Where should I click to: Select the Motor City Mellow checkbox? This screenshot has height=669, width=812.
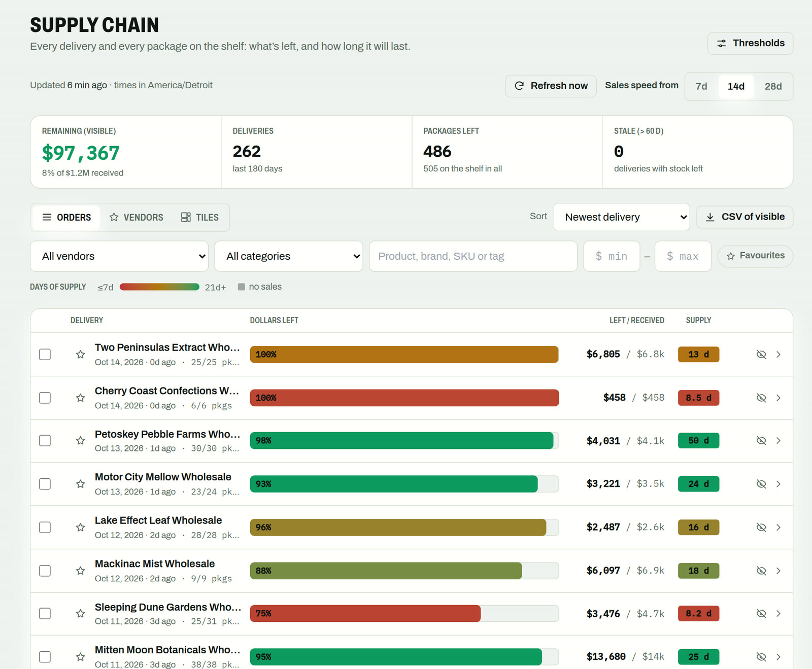45,484
